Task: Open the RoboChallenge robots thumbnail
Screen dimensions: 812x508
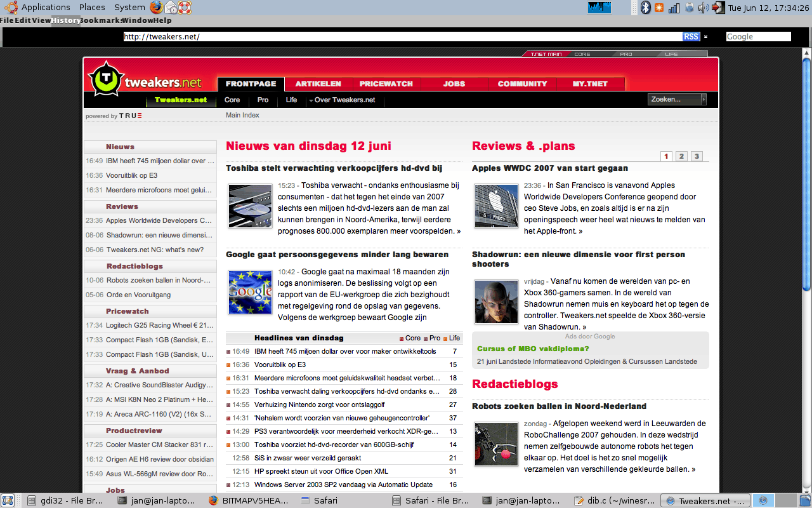Action: [x=496, y=444]
